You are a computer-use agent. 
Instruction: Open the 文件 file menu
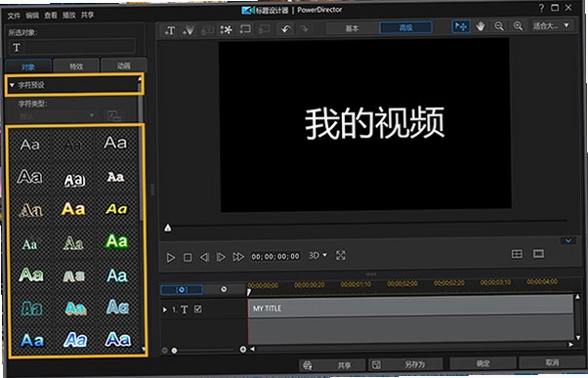14,16
